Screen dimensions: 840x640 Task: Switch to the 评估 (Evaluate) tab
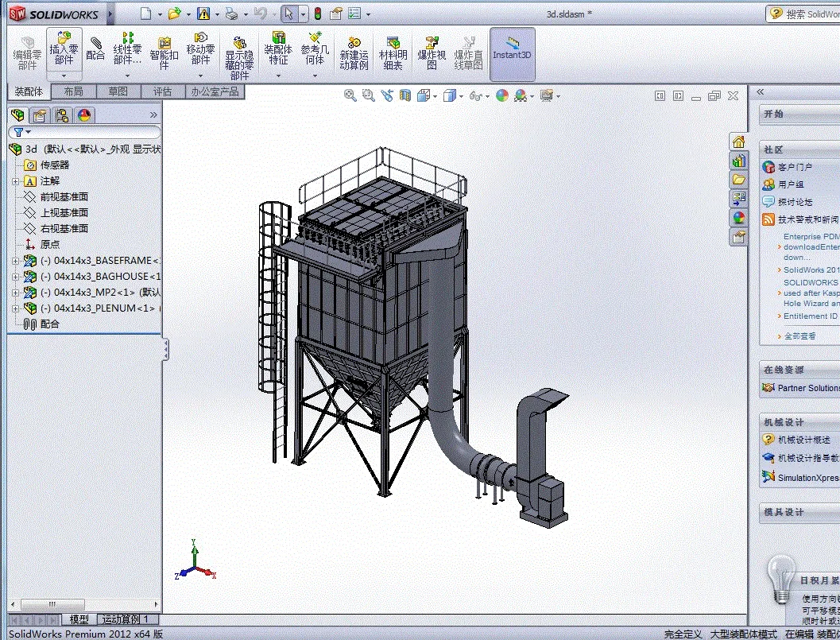[162, 91]
